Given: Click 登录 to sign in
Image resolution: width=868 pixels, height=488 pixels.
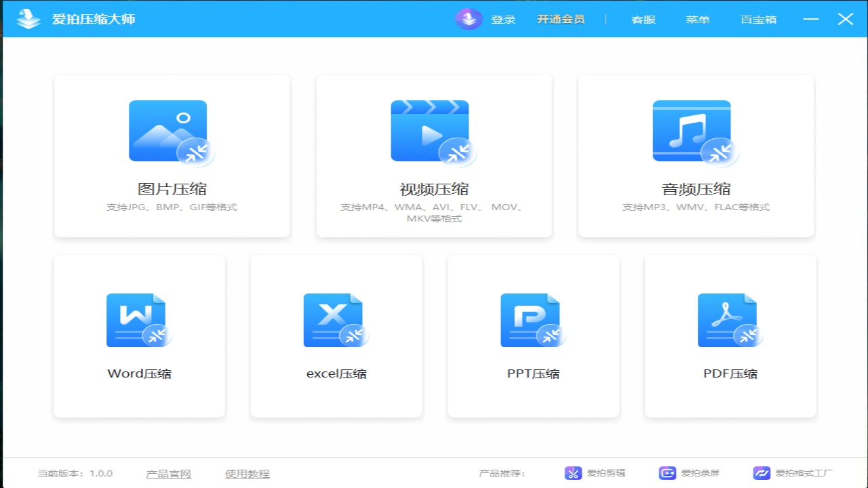Looking at the screenshot, I should pyautogui.click(x=503, y=20).
